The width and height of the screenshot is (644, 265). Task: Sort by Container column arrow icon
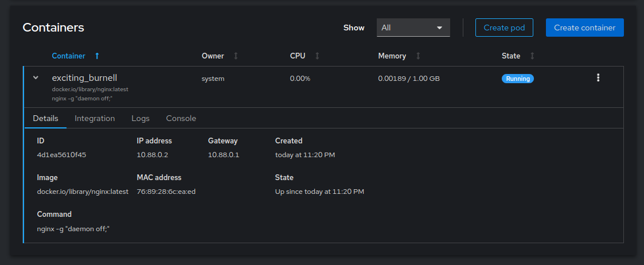97,56
